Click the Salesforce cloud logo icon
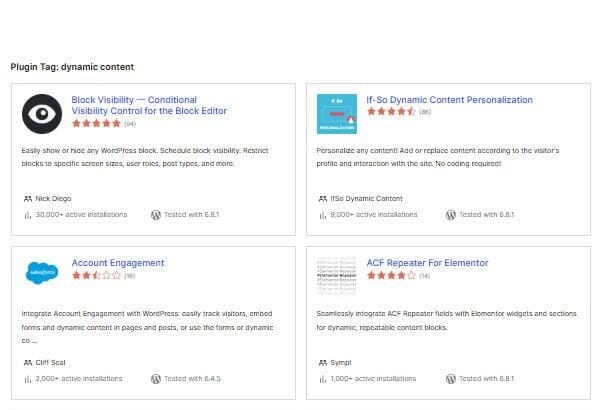 coord(42,272)
